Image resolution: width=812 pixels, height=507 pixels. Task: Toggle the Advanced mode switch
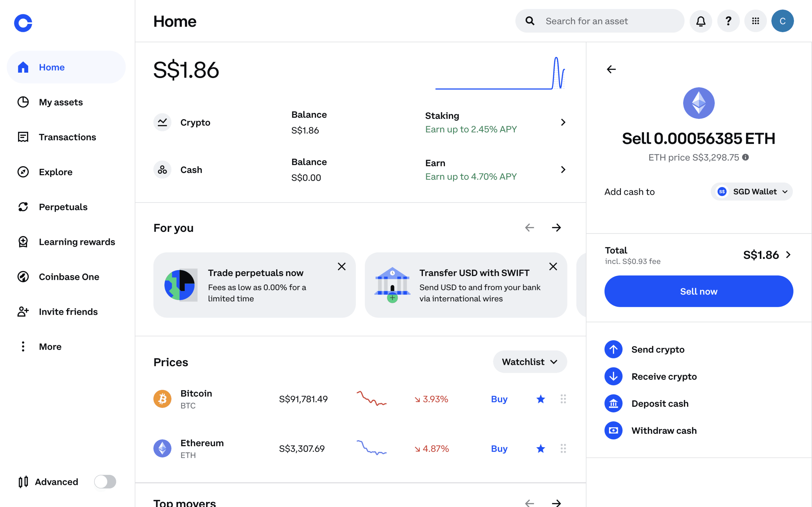click(105, 482)
